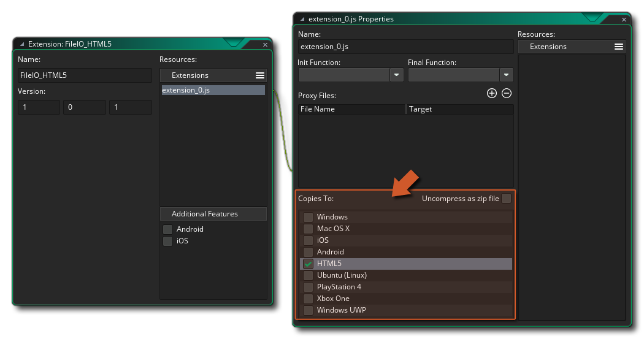This screenshot has width=644, height=339.
Task: Click the extension_0.js name input field
Action: tap(405, 47)
